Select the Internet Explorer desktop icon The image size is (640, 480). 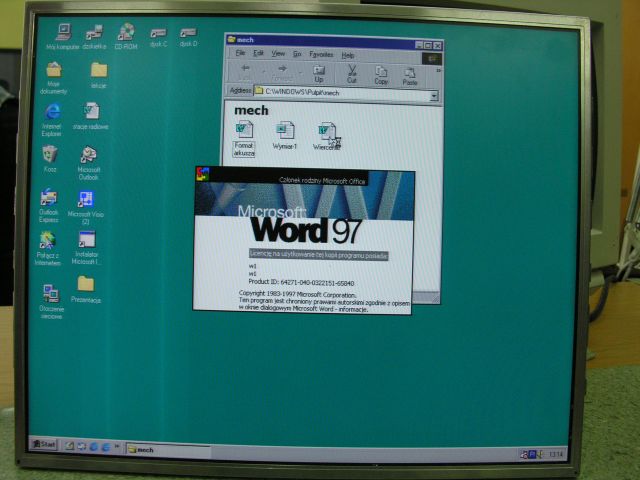coord(52,120)
